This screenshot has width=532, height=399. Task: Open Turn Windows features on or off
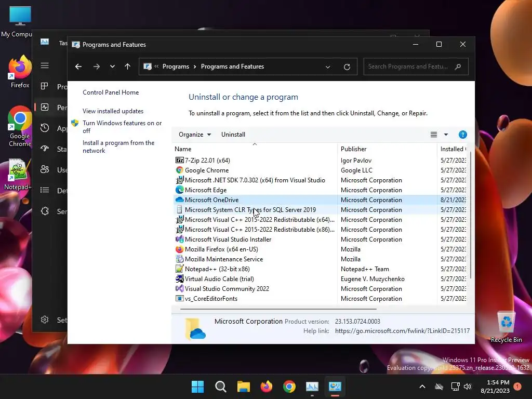coord(122,127)
